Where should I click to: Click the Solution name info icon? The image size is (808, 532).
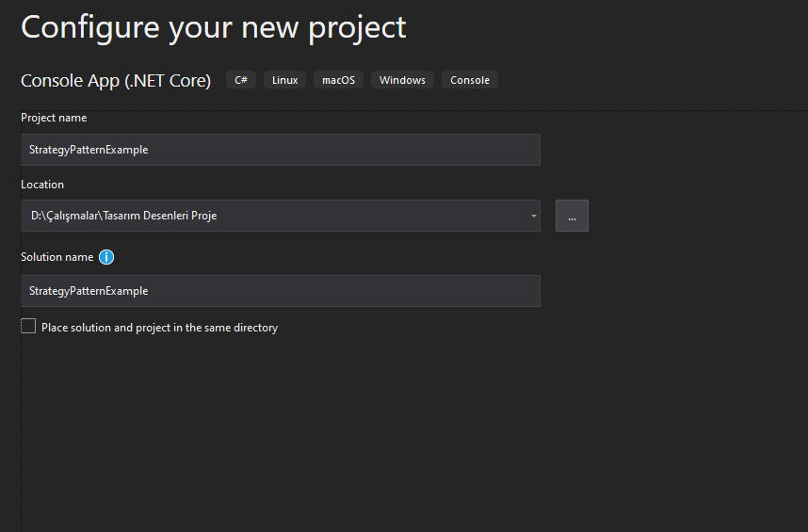pyautogui.click(x=106, y=257)
